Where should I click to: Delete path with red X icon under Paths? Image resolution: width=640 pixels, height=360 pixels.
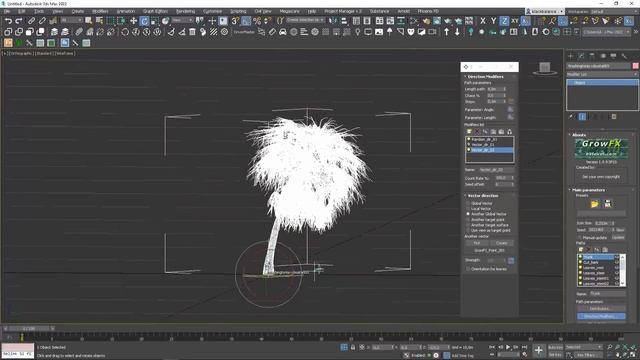(x=588, y=249)
